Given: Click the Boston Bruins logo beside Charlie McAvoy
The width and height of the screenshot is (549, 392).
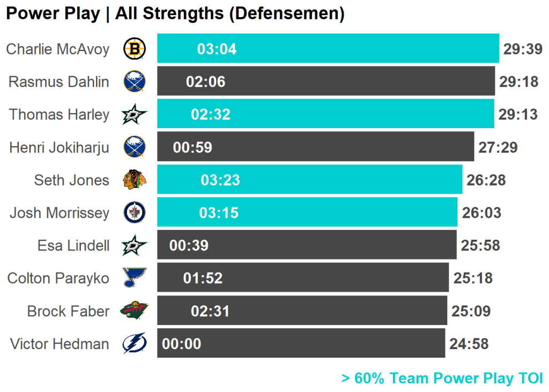Looking at the screenshot, I should pyautogui.click(x=134, y=49).
